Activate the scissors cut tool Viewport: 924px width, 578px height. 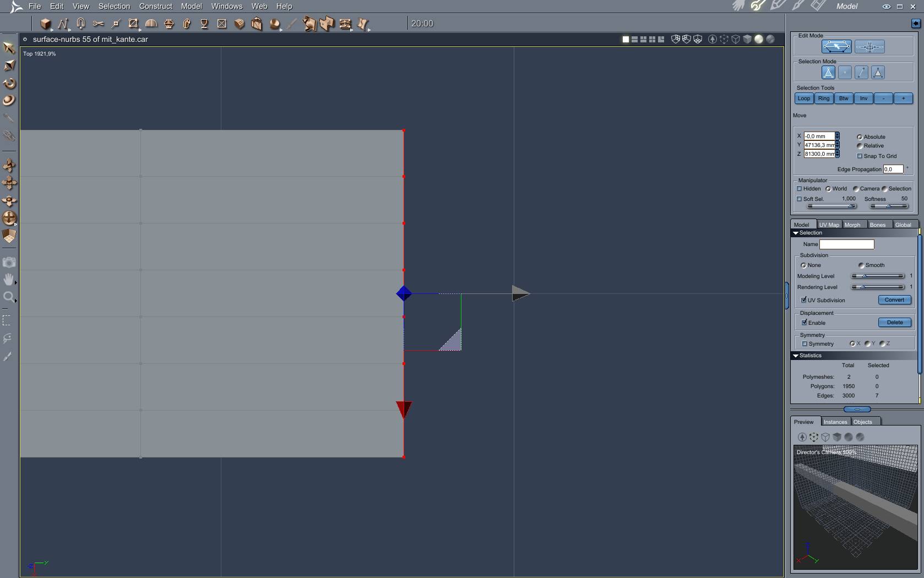coord(98,23)
